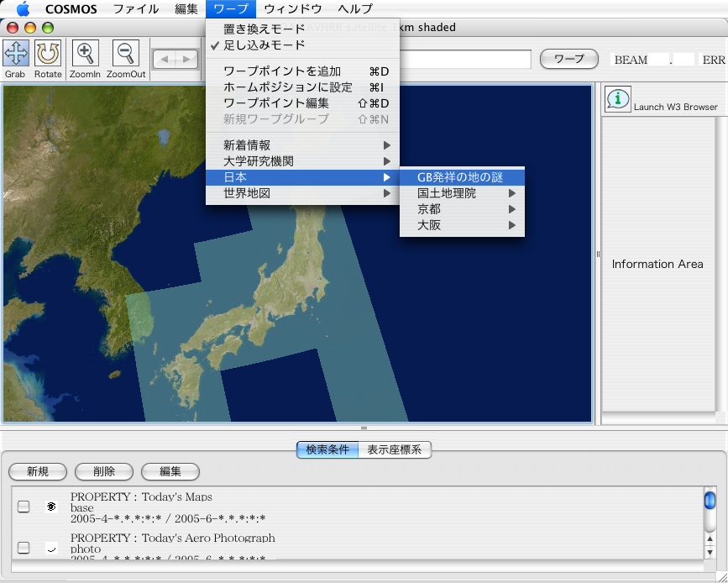
Task: Click the ERR status label
Action: click(714, 60)
